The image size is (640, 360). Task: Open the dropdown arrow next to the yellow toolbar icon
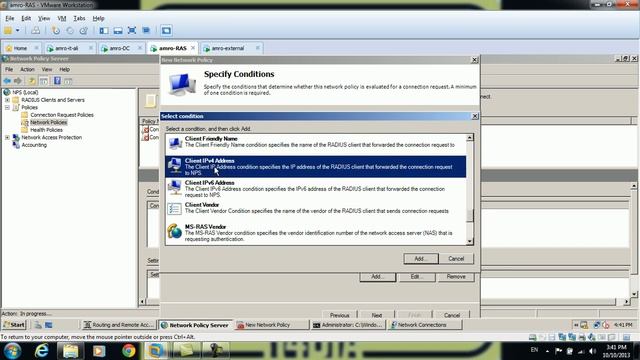[18, 31]
